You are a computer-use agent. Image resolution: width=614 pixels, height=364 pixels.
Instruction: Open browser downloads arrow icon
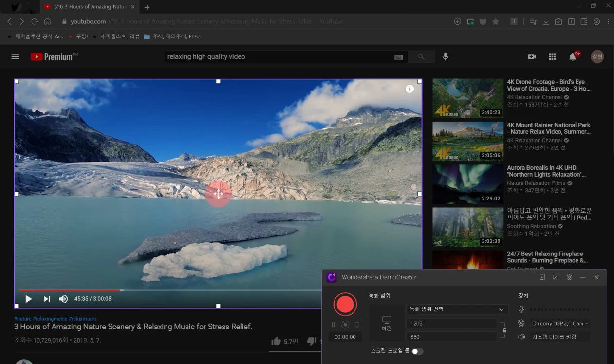pos(546,21)
